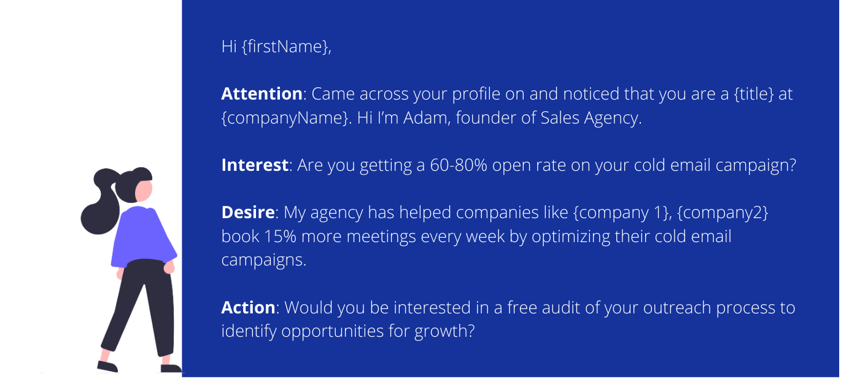Click the bold Interest label

[x=255, y=165]
